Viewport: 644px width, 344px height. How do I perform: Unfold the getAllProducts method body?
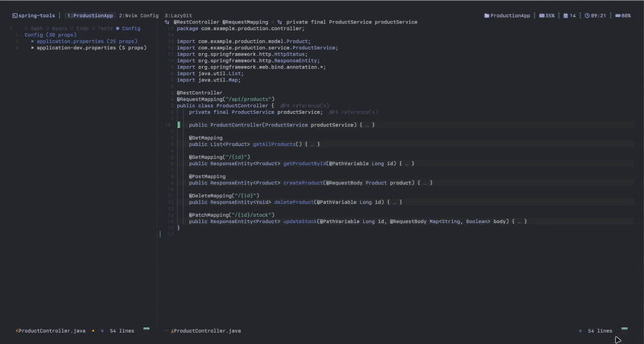(x=312, y=144)
